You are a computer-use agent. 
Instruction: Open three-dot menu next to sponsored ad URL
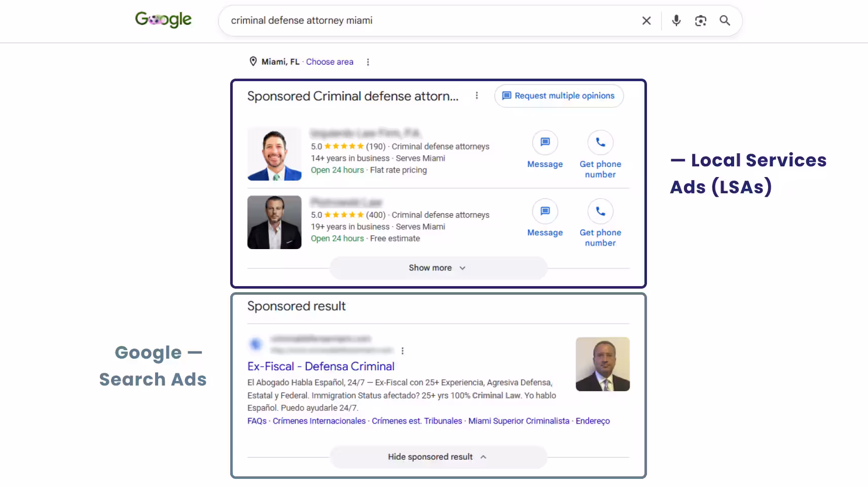click(403, 351)
